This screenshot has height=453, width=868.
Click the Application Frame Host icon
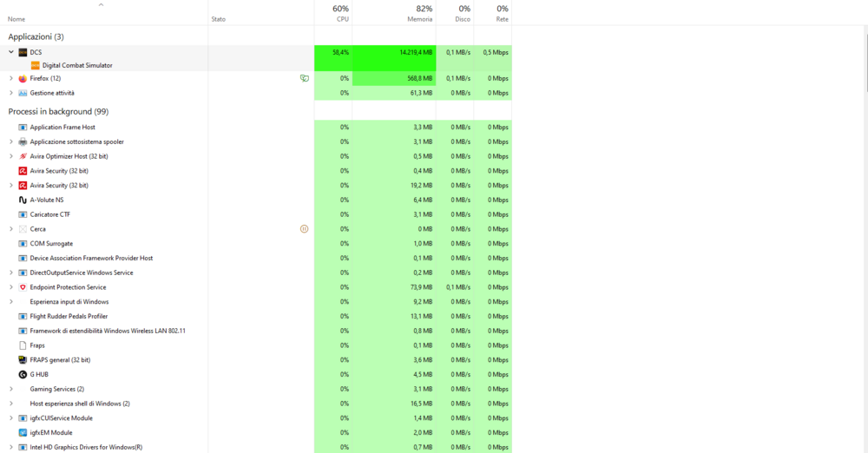[x=23, y=128]
